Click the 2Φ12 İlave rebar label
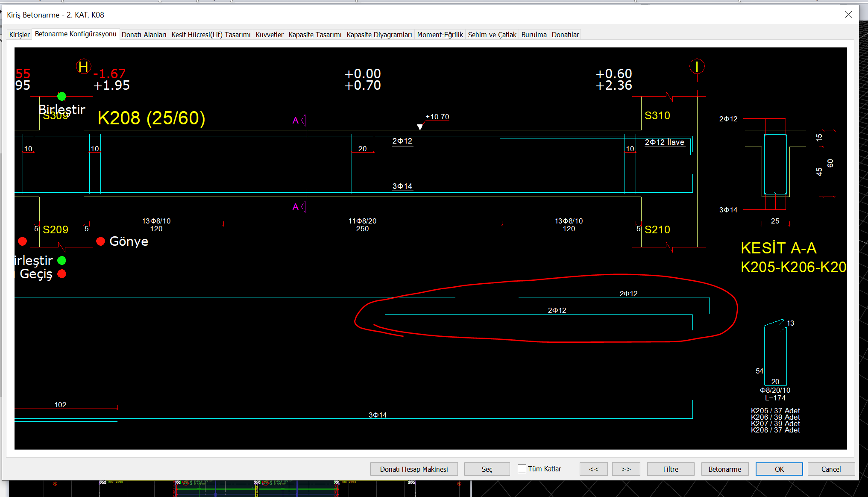 pos(664,142)
